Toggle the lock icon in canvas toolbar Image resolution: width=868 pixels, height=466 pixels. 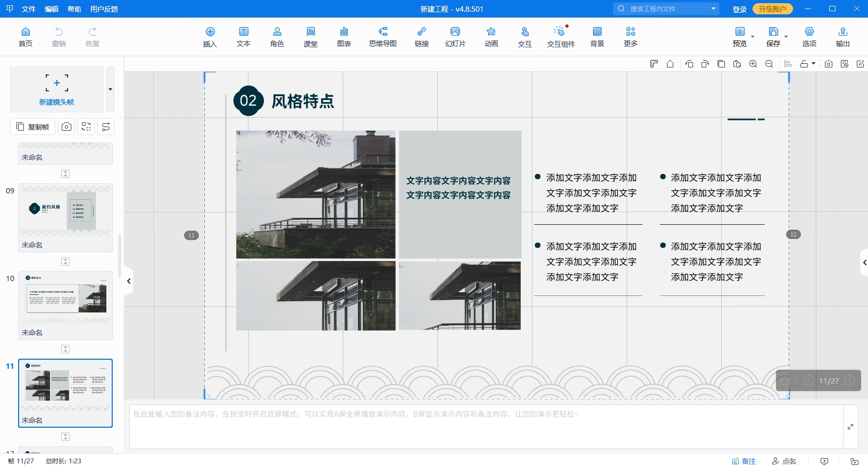(x=805, y=64)
